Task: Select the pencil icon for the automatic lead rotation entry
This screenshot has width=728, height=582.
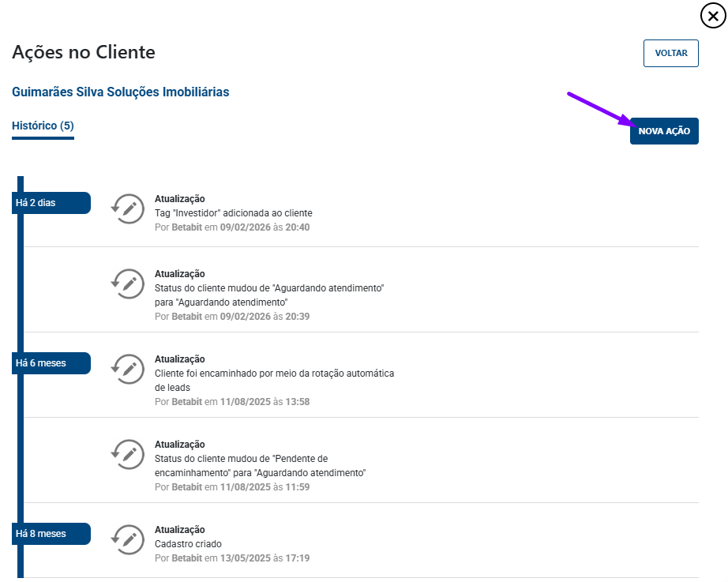Action: (x=127, y=369)
